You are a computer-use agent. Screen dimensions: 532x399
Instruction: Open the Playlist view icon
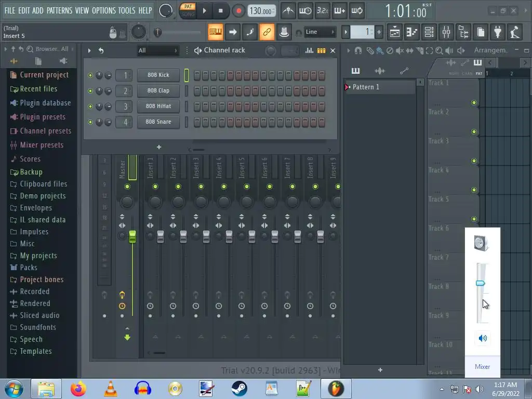(x=395, y=32)
